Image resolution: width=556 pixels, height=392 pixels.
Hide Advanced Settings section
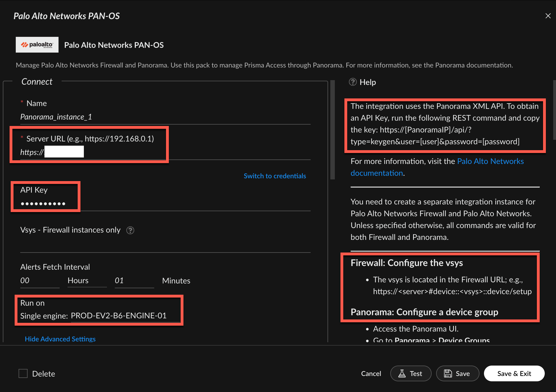pyautogui.click(x=60, y=339)
